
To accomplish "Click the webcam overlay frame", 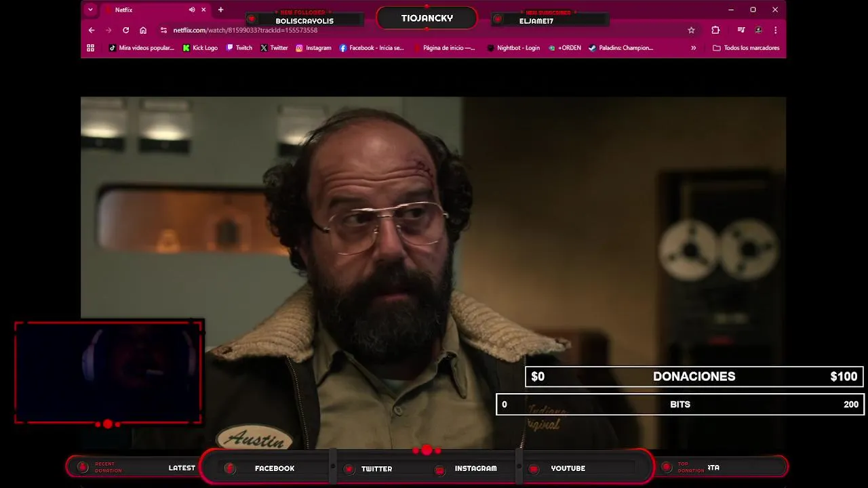I will tap(108, 372).
